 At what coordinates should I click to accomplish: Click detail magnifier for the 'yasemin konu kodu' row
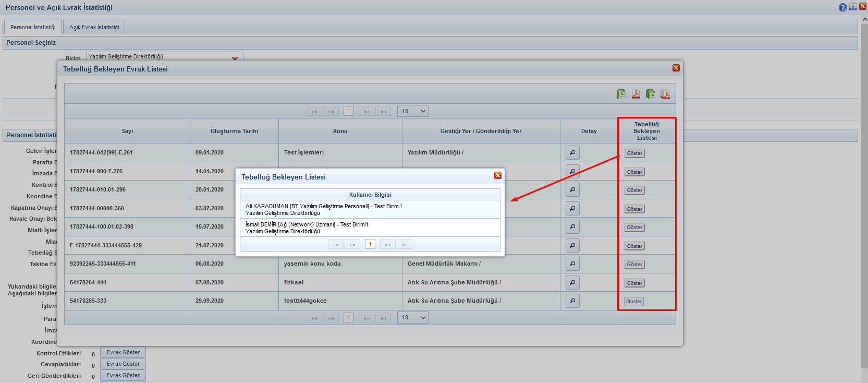[x=572, y=264]
